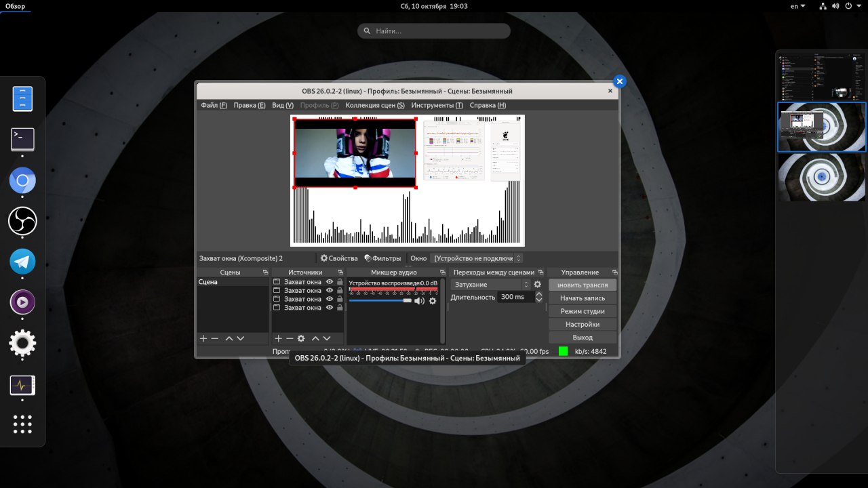Toggle visibility of fourth Захват окна source
Screen dimensions: 868x488
(330, 308)
